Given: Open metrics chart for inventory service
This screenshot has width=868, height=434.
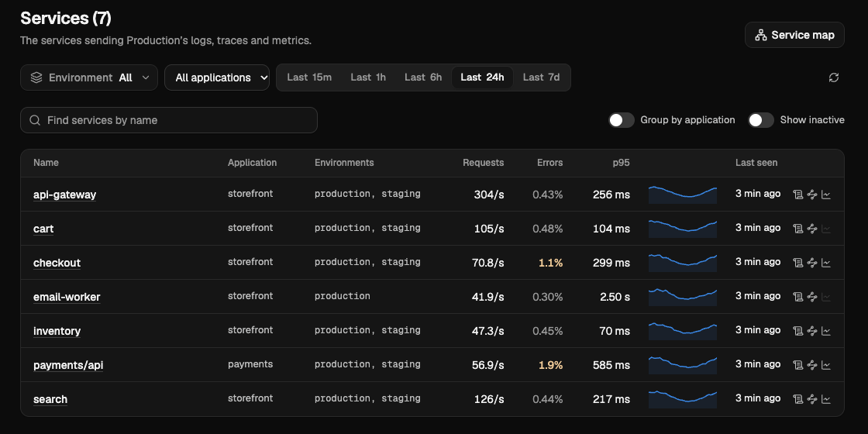Looking at the screenshot, I should [826, 331].
